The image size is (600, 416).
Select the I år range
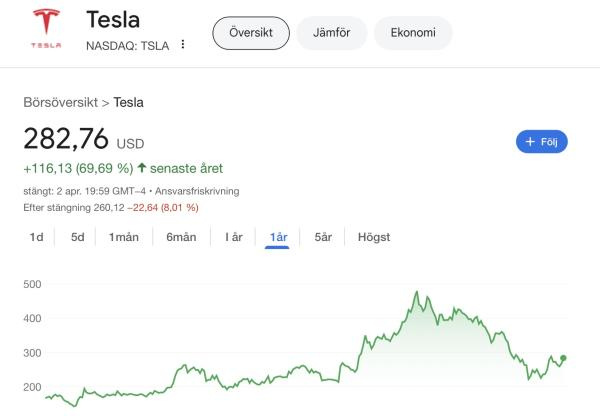click(x=234, y=237)
